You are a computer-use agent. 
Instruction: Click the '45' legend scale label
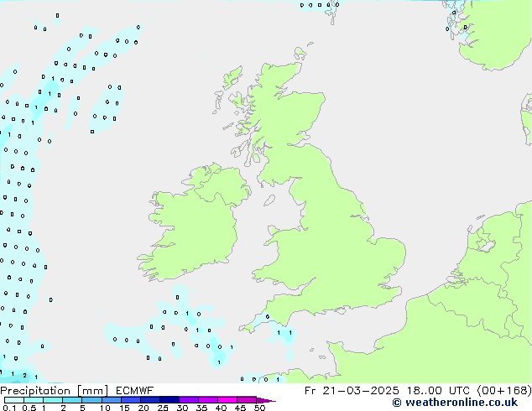pyautogui.click(x=240, y=408)
